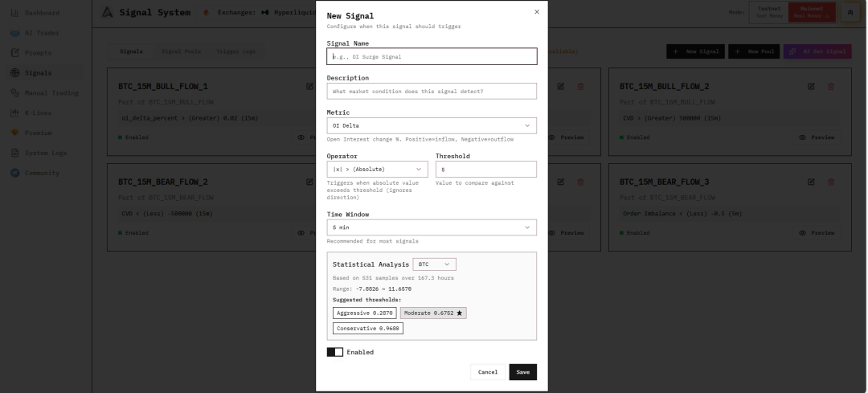Image resolution: width=868 pixels, height=393 pixels.
Task: Choose Aggressive 0.2870 threshold
Action: click(364, 313)
